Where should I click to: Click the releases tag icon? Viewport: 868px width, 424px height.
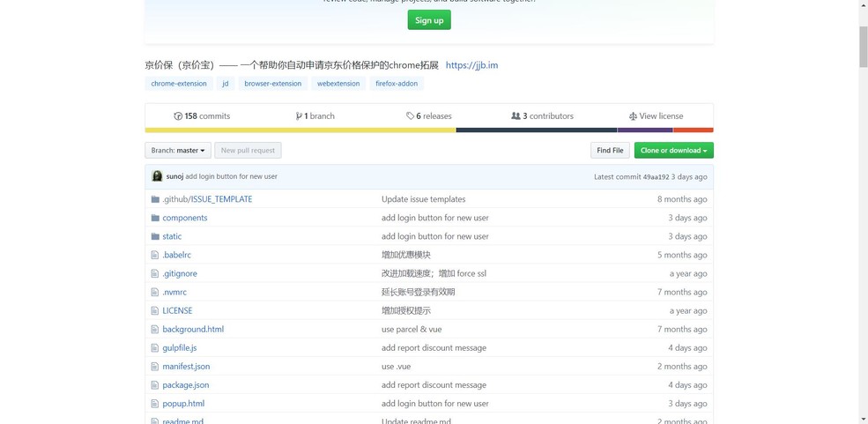point(410,116)
